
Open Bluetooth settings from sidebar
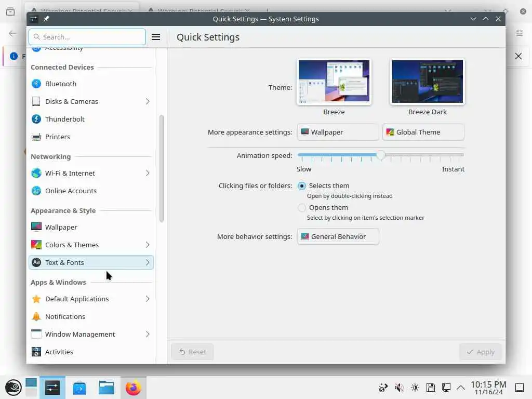[x=91, y=84]
